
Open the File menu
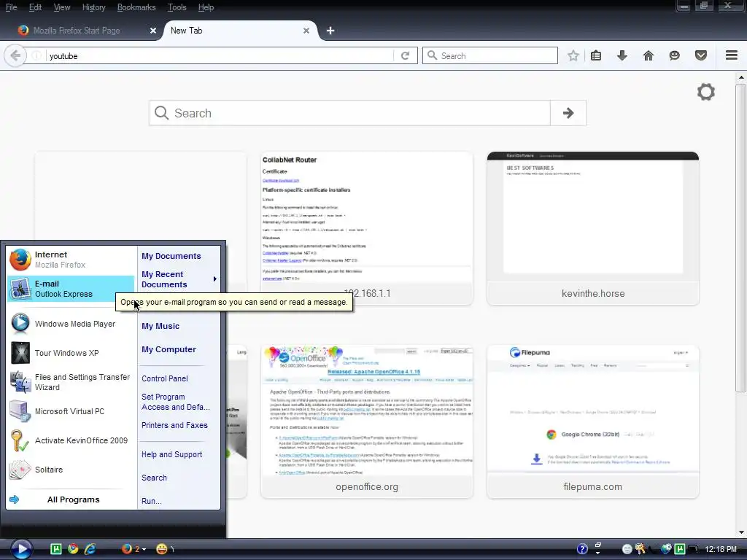pyautogui.click(x=12, y=7)
